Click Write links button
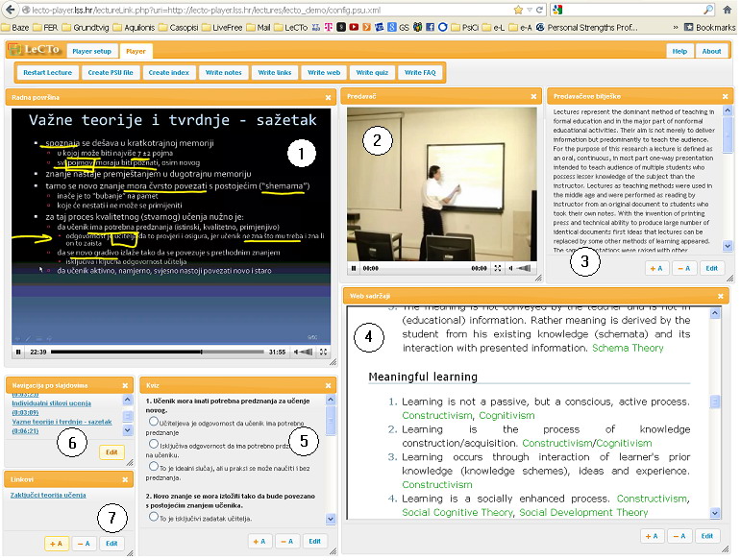This screenshot has height=560, width=741. tap(275, 72)
